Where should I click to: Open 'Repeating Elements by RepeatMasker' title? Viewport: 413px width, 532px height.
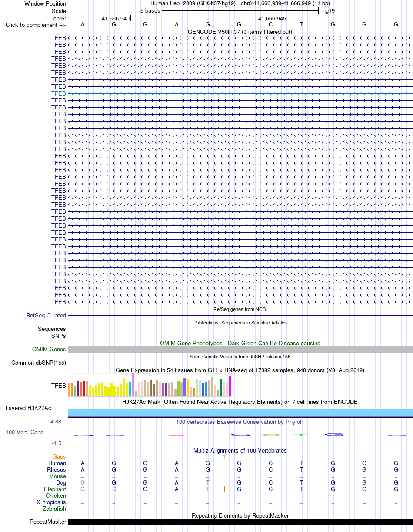click(x=240, y=515)
